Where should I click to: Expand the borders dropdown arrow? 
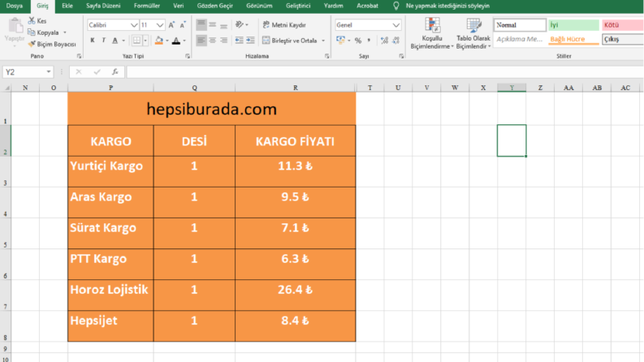pos(145,41)
